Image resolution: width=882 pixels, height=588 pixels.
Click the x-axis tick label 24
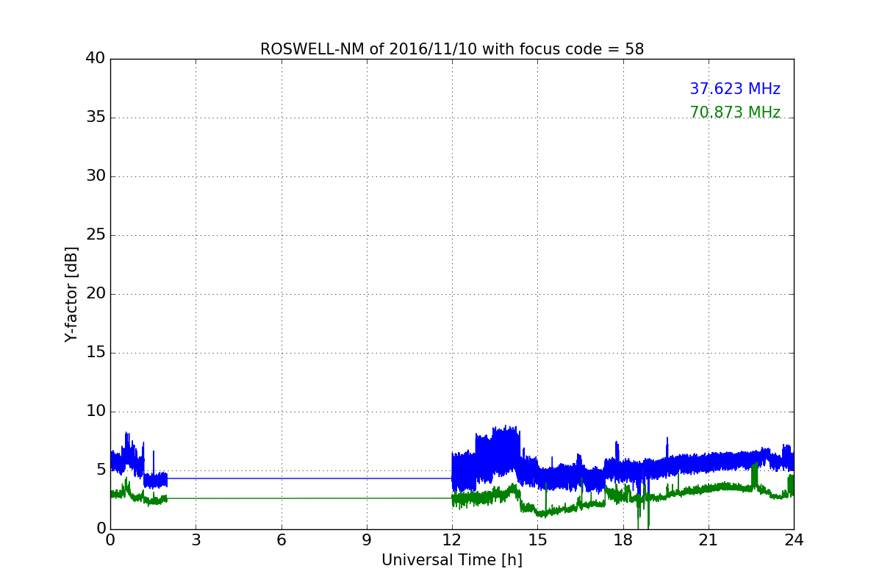pos(794,540)
